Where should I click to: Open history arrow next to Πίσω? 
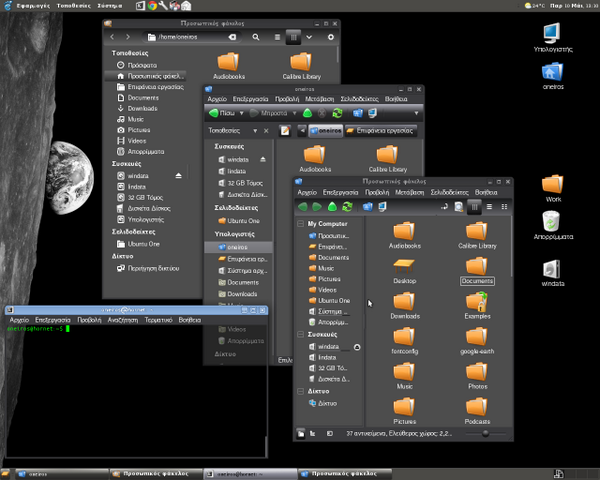(x=241, y=113)
